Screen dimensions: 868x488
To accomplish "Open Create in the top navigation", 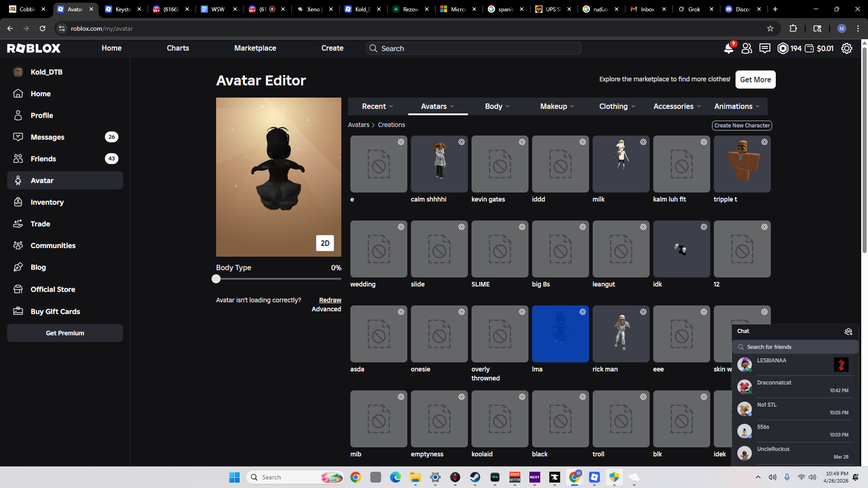I will pyautogui.click(x=332, y=48).
